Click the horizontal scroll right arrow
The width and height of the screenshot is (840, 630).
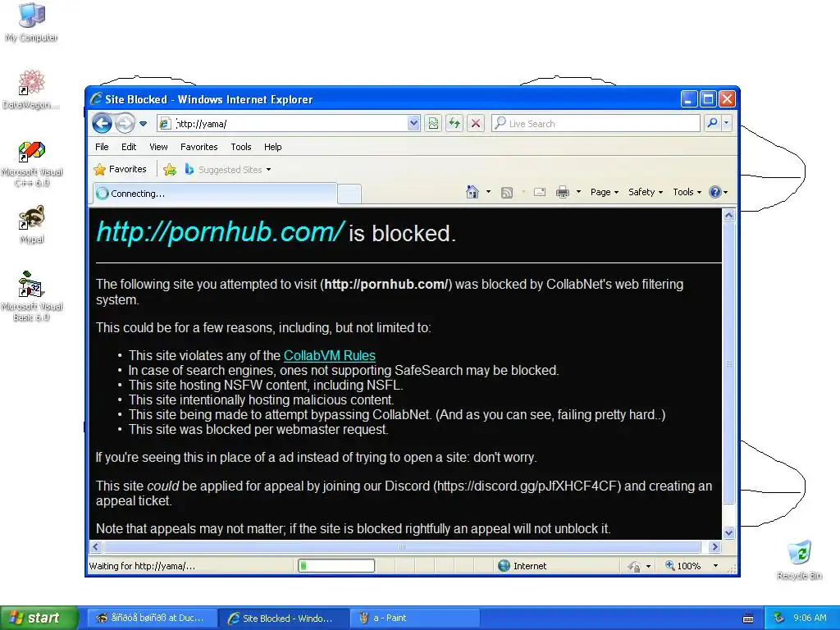[714, 547]
